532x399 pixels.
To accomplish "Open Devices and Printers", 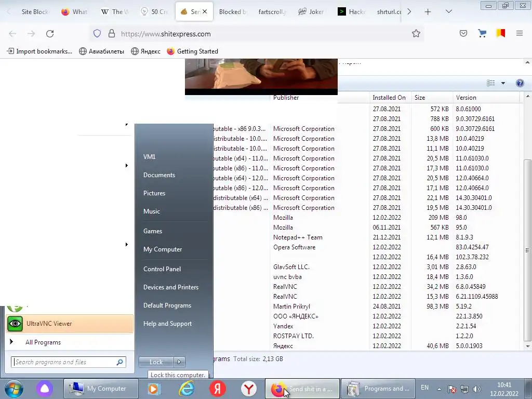I will click(x=170, y=287).
